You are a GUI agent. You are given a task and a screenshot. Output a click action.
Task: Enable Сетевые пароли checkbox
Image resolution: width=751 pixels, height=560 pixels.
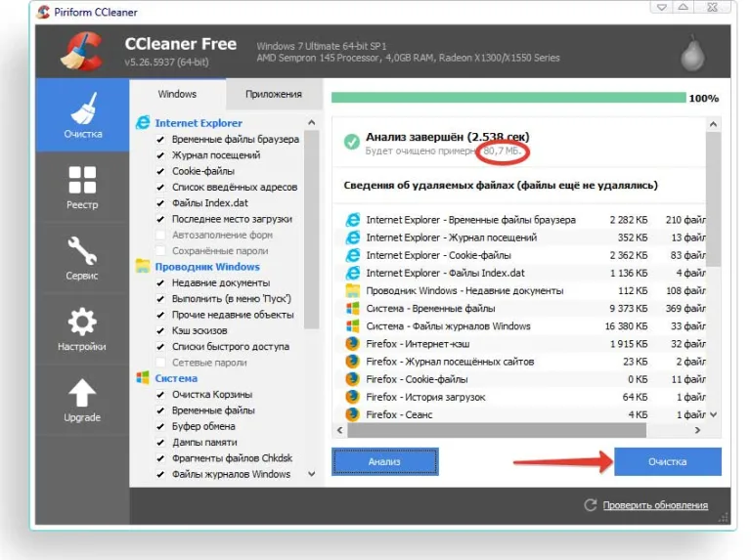point(160,363)
